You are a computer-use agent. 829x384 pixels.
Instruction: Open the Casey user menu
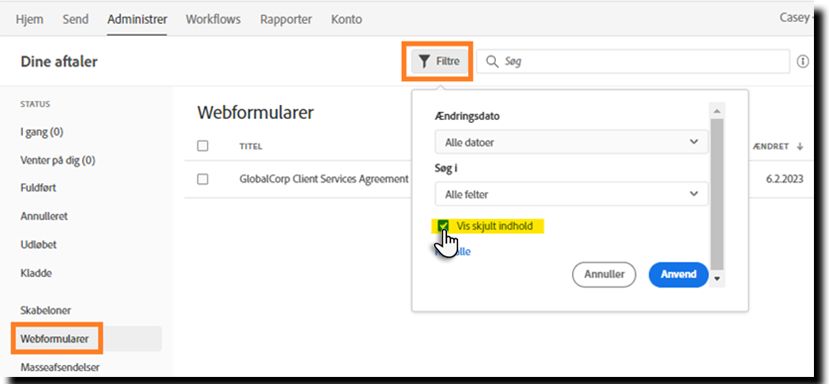tap(796, 17)
